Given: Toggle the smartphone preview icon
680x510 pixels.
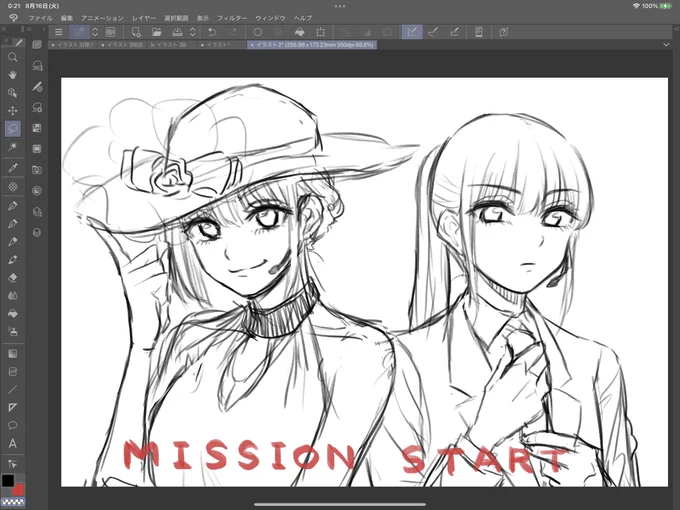Looking at the screenshot, I should (x=479, y=32).
